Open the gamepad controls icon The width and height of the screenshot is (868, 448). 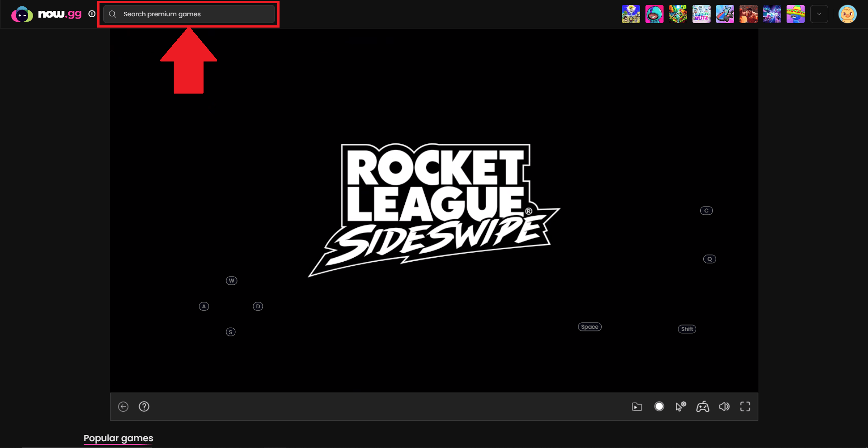(702, 407)
